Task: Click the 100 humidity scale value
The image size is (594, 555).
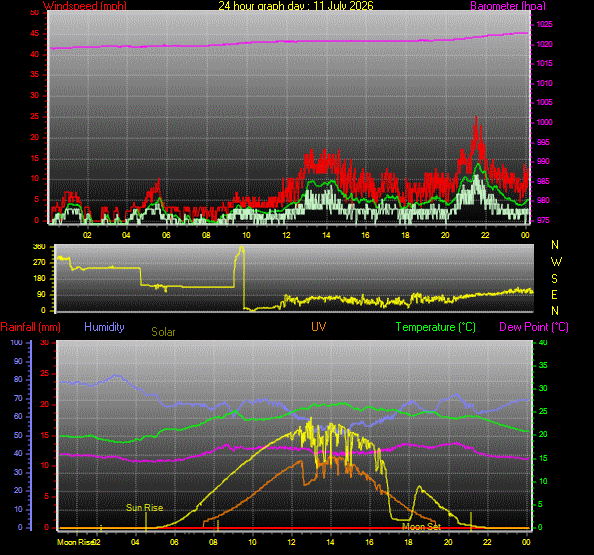Action: (x=16, y=342)
